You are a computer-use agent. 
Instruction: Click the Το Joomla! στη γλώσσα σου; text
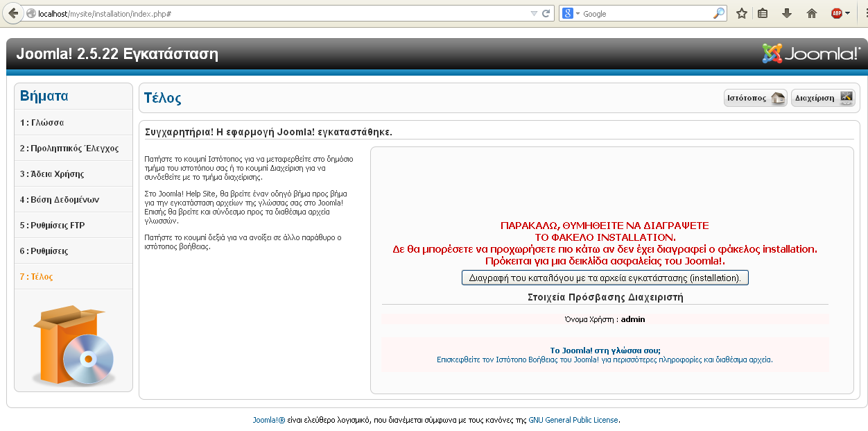click(605, 350)
